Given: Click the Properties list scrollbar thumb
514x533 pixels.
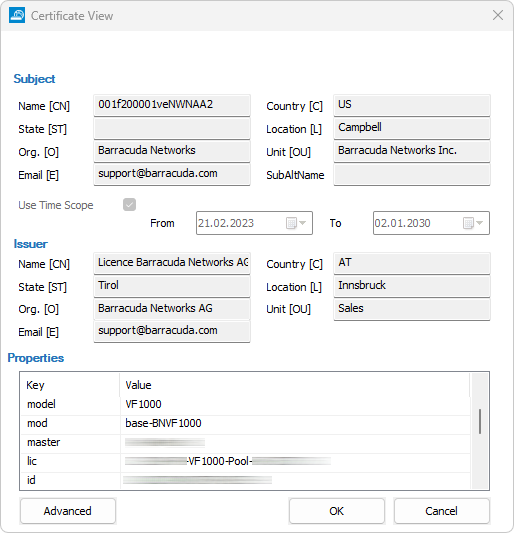Looking at the screenshot, I should click(x=480, y=422).
